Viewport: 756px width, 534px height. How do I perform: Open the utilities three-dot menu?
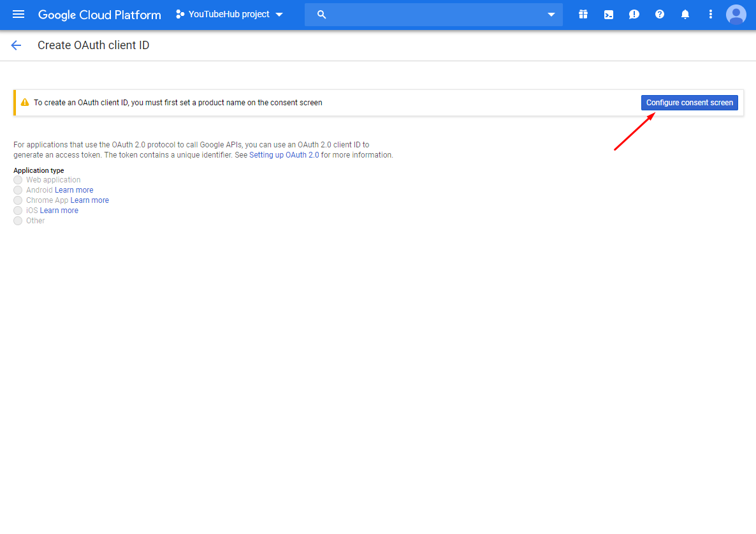click(x=710, y=14)
